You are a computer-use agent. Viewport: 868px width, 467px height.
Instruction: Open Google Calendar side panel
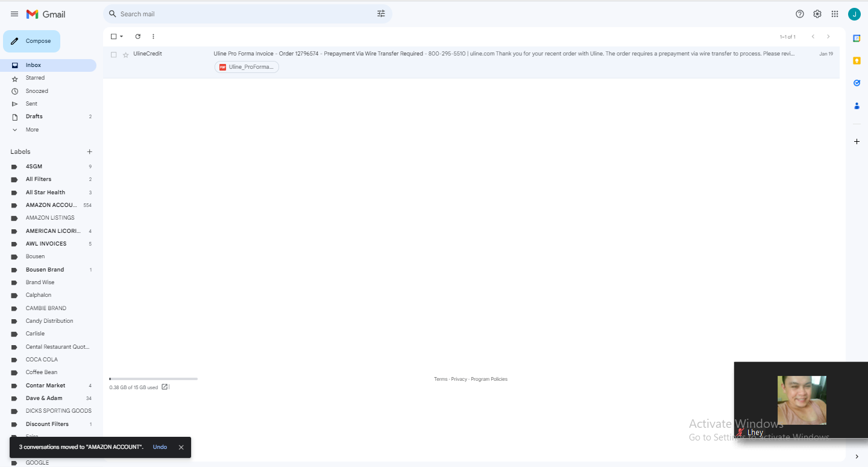click(x=857, y=38)
